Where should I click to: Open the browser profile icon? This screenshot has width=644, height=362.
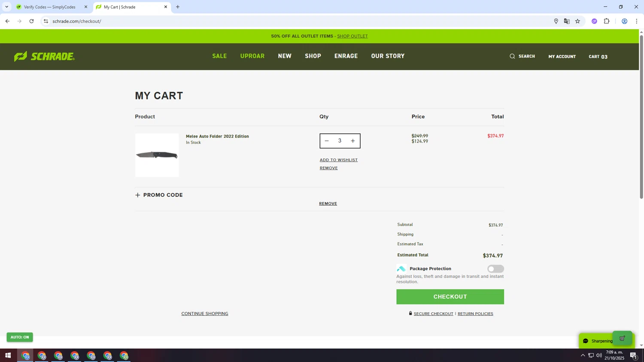click(624, 21)
